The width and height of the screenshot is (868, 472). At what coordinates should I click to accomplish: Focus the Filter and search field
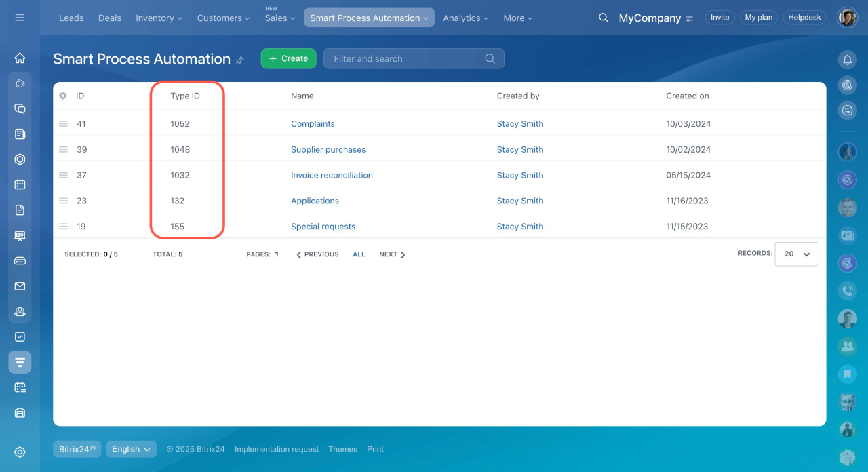[407, 59]
